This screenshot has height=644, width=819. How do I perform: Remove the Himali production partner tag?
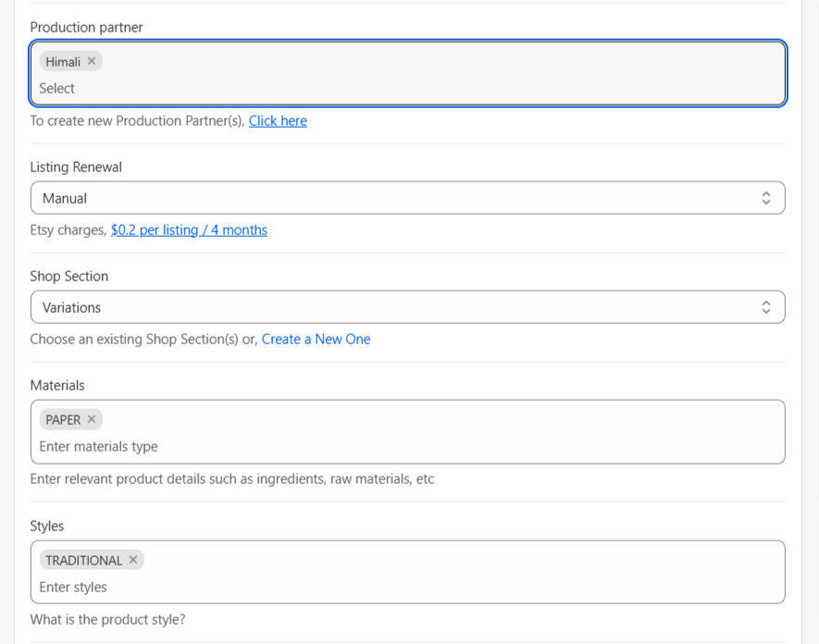click(x=92, y=61)
